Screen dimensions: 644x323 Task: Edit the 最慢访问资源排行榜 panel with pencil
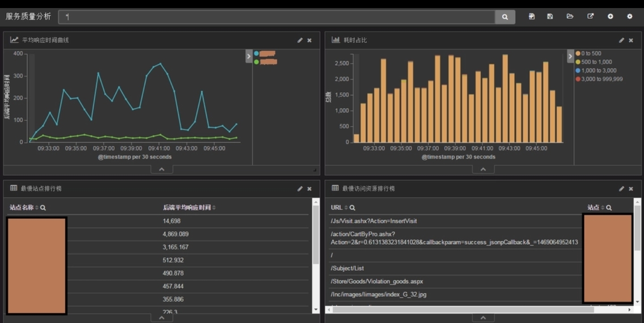[x=622, y=189]
